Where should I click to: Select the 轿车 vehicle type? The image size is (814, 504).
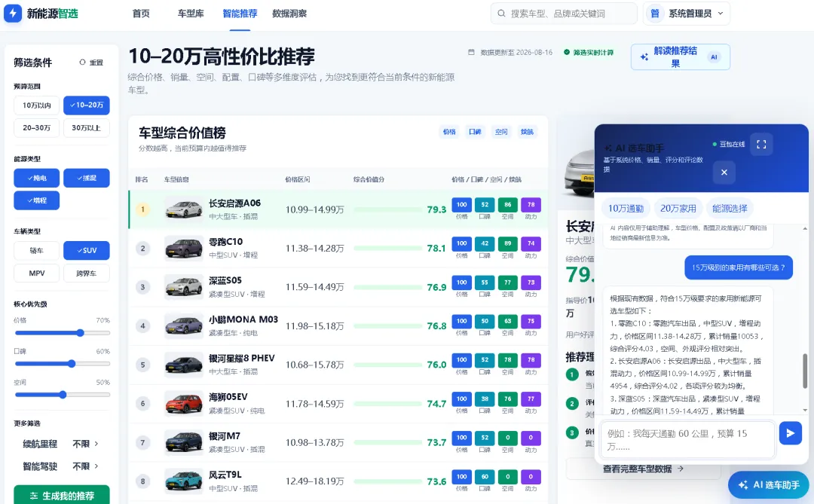pyautogui.click(x=36, y=250)
